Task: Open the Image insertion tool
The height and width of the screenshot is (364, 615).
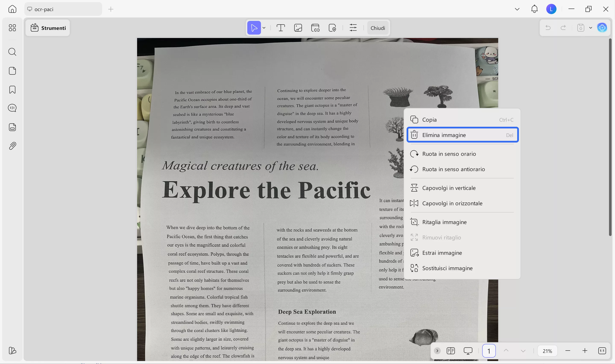Action: [x=298, y=28]
